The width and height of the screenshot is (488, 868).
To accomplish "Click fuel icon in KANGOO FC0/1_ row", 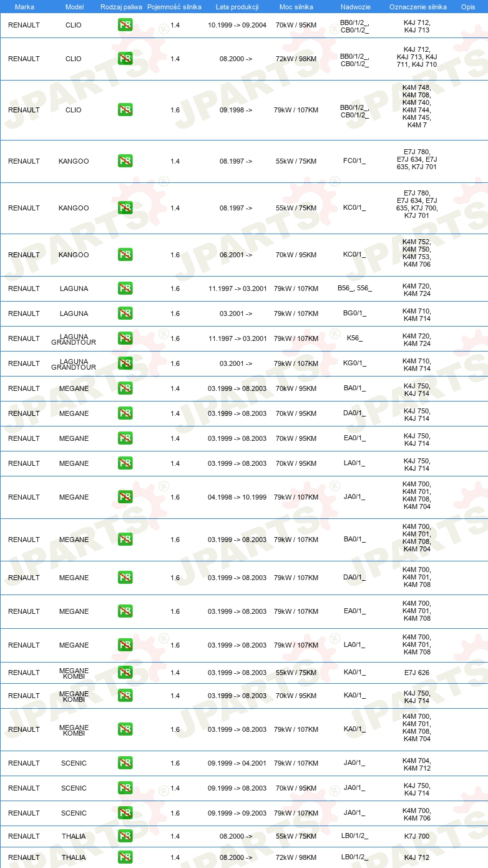I will 125,161.
